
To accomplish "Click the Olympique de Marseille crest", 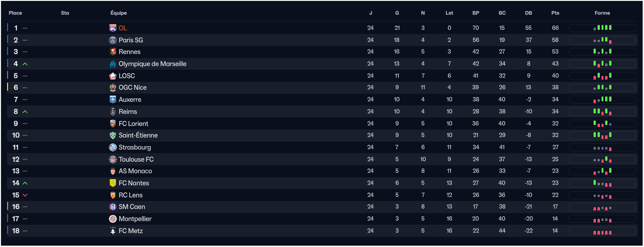I will [113, 64].
